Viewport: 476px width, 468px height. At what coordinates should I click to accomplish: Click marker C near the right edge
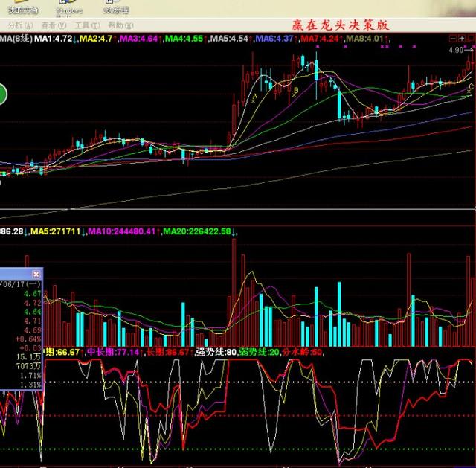click(470, 88)
